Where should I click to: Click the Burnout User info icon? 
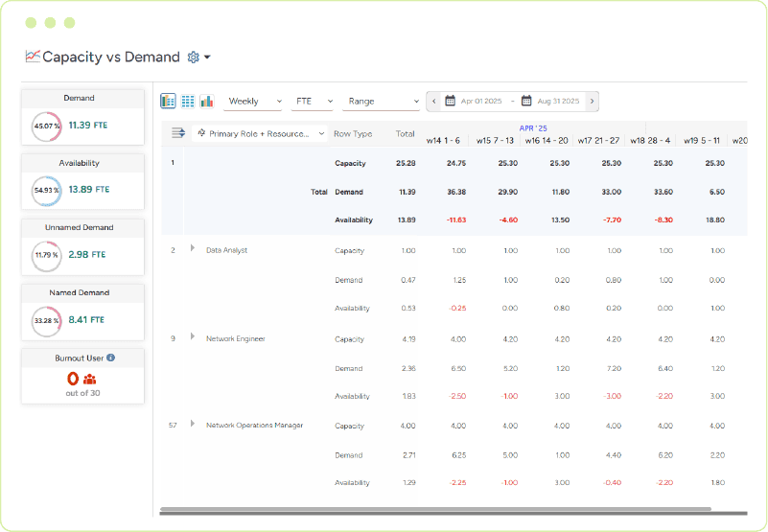[x=110, y=358]
